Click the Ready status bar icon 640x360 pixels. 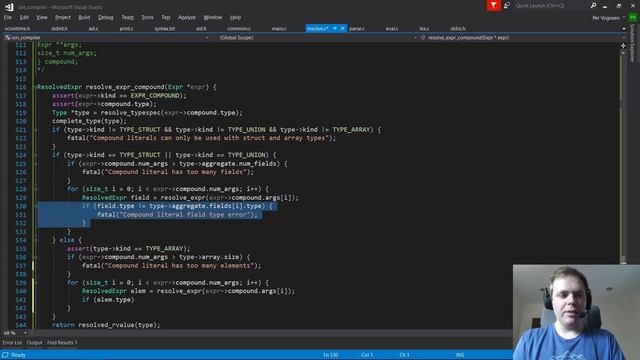(5, 355)
